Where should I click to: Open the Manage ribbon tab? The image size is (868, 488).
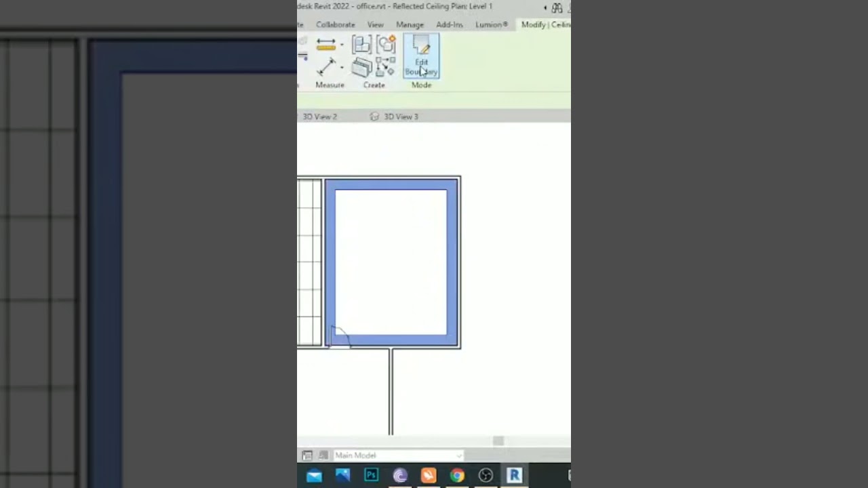pos(410,24)
